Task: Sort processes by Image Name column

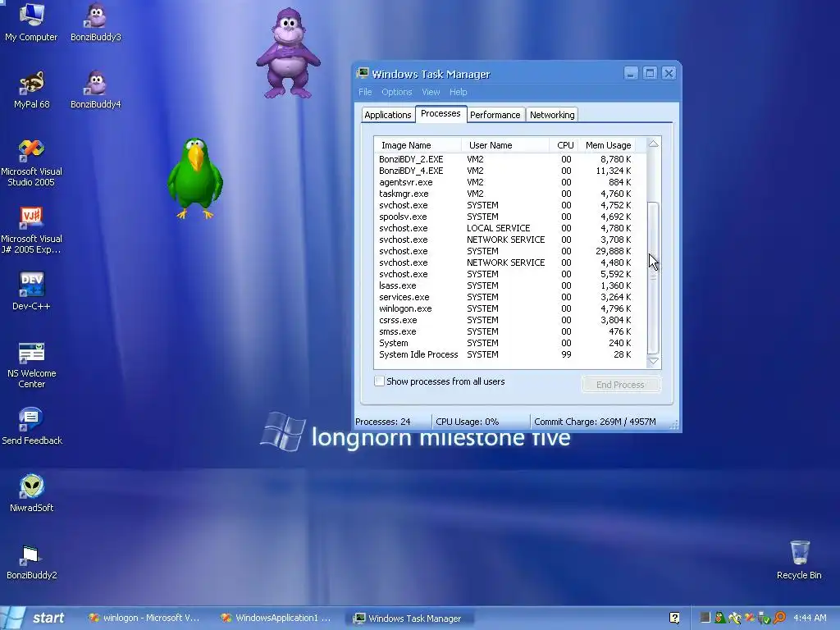Action: coord(418,145)
